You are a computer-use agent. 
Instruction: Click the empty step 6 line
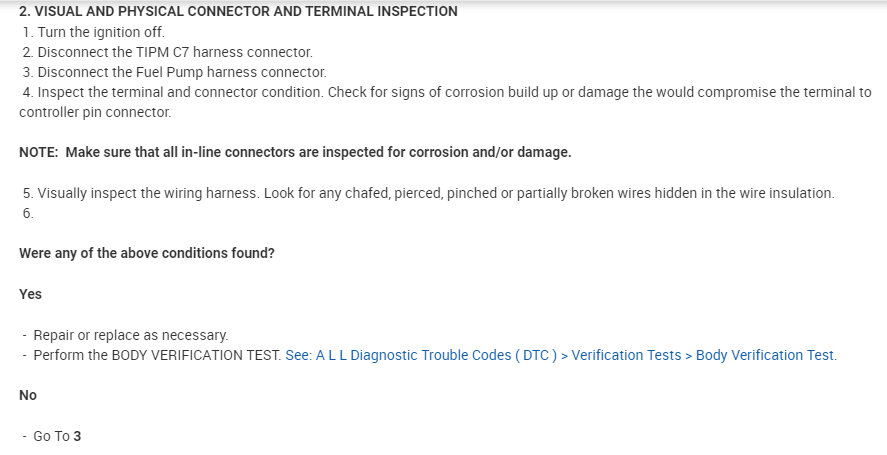pos(28,213)
